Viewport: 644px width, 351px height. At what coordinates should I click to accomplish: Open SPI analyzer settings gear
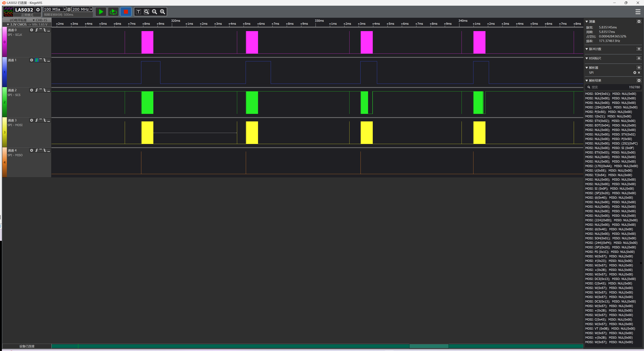click(x=634, y=73)
